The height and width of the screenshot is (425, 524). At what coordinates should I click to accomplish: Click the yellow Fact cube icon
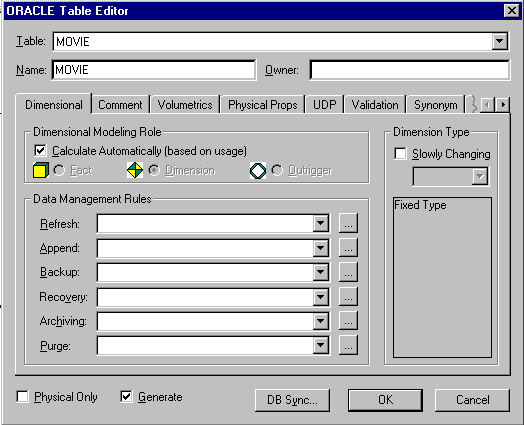(x=41, y=170)
